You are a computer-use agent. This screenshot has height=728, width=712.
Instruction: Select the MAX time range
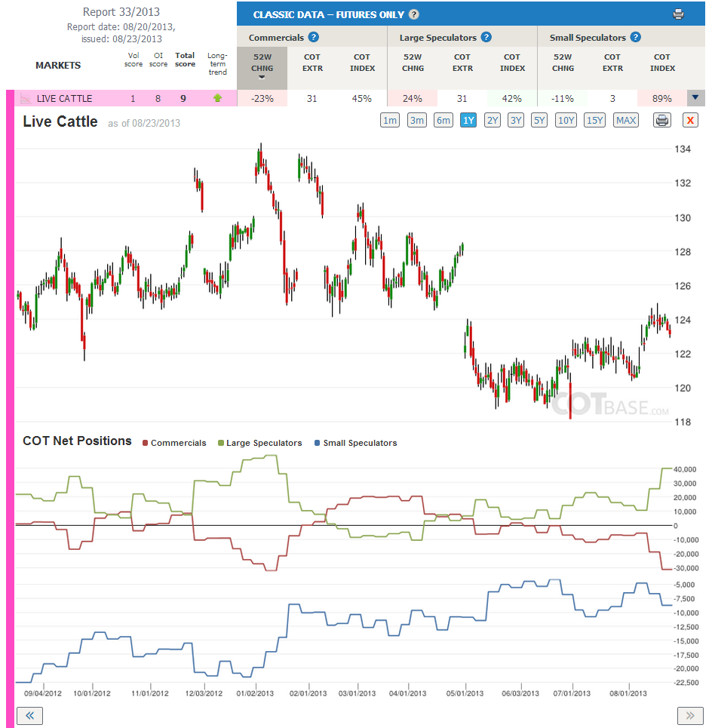626,120
